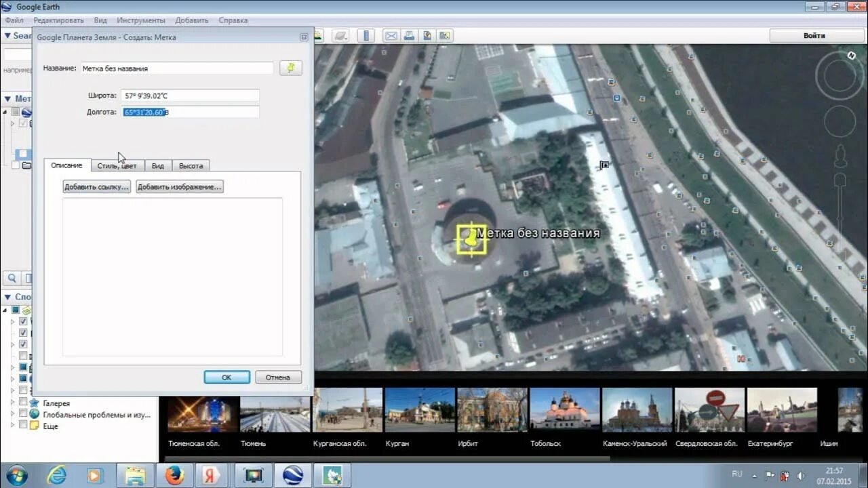Click the OK button

[x=226, y=377]
